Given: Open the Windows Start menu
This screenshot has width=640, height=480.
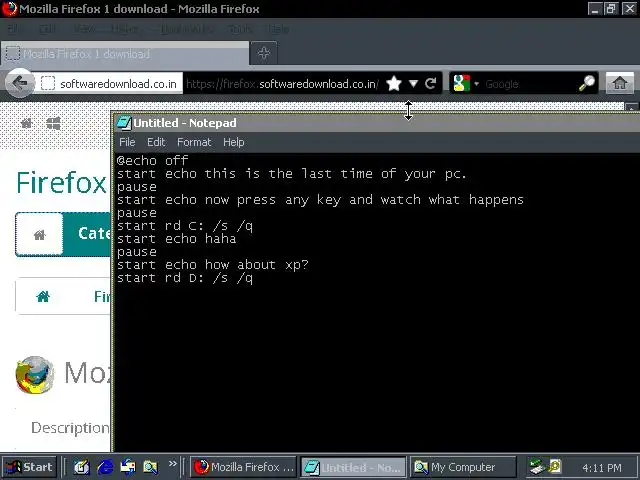Looking at the screenshot, I should (x=29, y=467).
